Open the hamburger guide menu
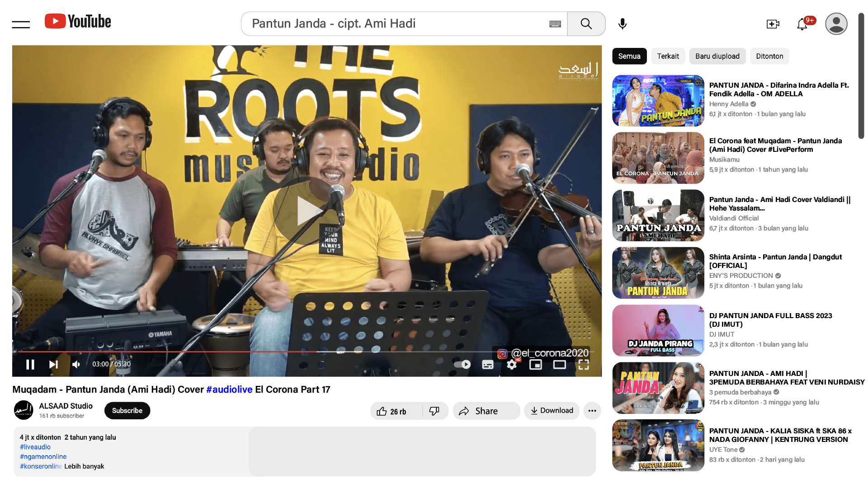This screenshot has width=868, height=488. pyautogui.click(x=21, y=24)
